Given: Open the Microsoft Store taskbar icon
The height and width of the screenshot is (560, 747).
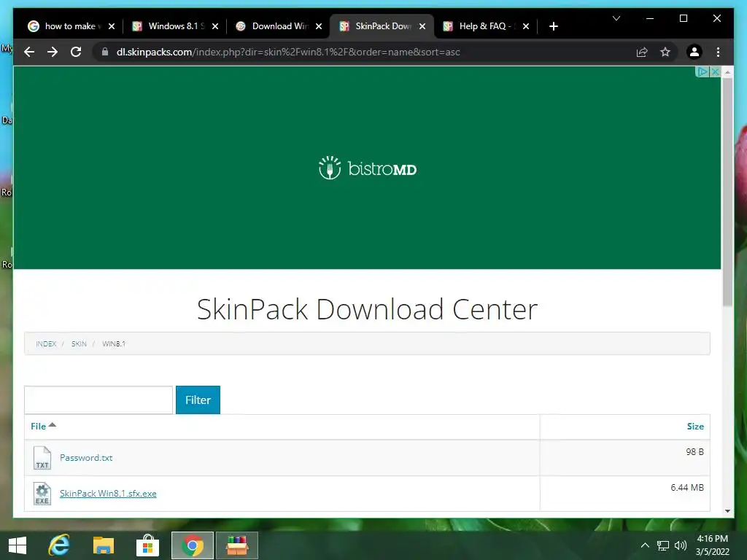Looking at the screenshot, I should [x=147, y=545].
